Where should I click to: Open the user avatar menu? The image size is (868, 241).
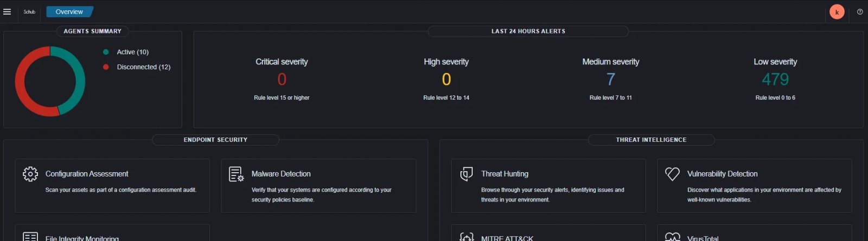coord(837,12)
